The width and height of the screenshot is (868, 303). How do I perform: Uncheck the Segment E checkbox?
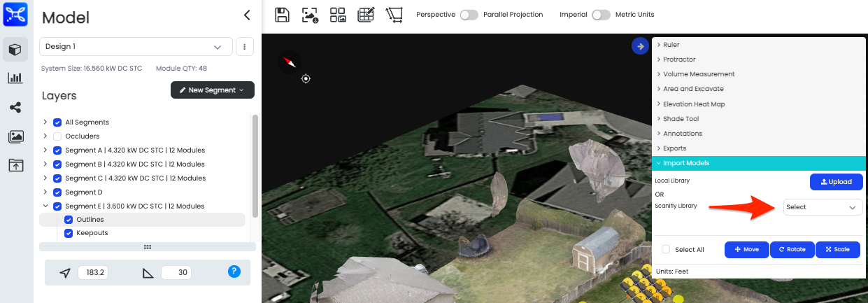tap(57, 206)
